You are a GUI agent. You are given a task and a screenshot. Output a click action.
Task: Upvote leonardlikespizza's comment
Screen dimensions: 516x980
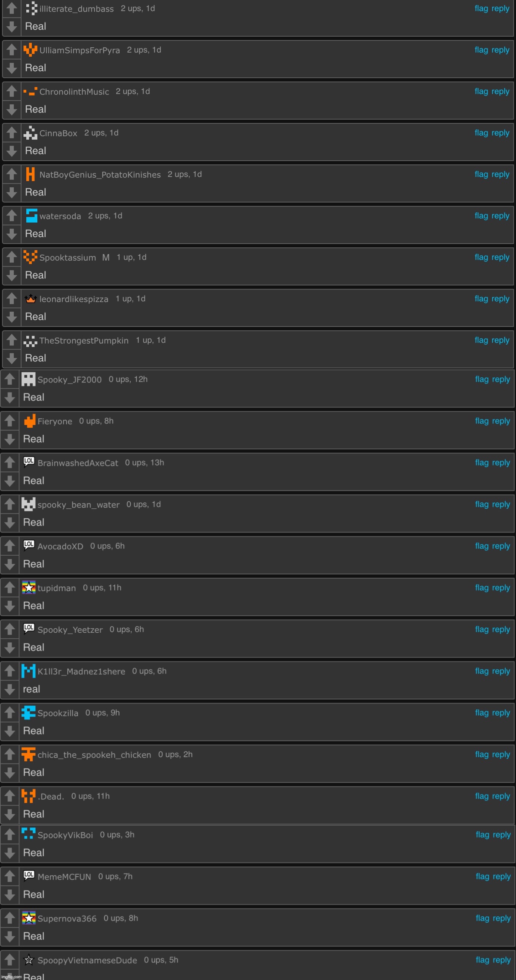tap(12, 299)
